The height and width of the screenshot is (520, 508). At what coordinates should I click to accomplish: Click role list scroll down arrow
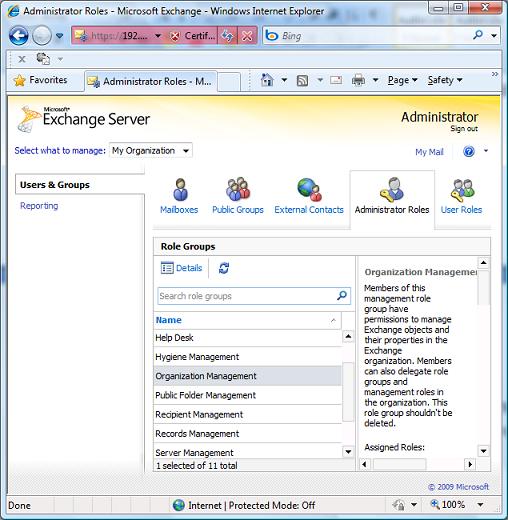pos(348,452)
